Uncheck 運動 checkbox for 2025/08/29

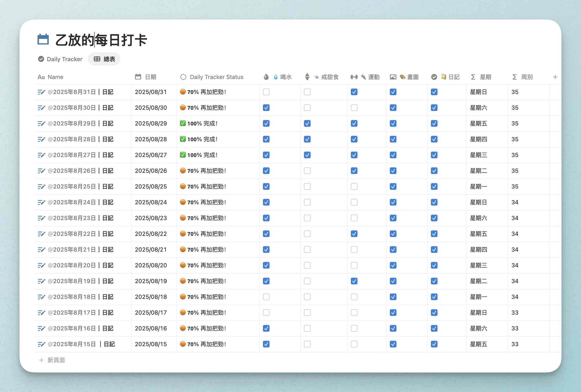[x=354, y=123]
